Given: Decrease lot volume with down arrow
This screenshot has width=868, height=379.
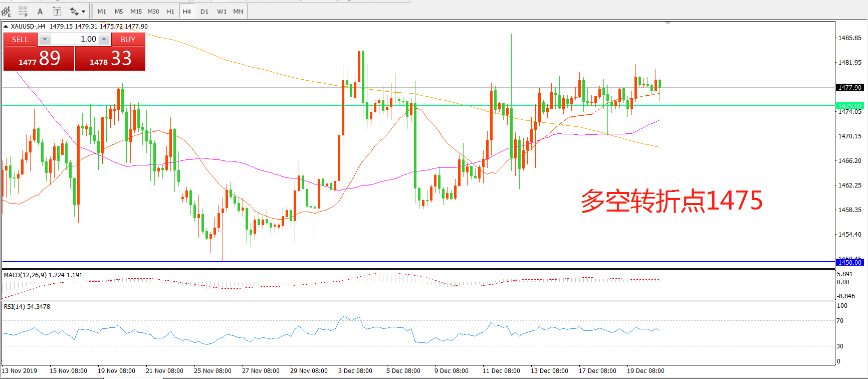Looking at the screenshot, I should 44,39.
